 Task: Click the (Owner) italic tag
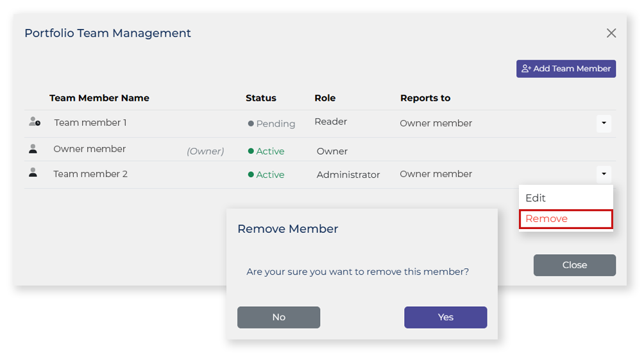(205, 151)
